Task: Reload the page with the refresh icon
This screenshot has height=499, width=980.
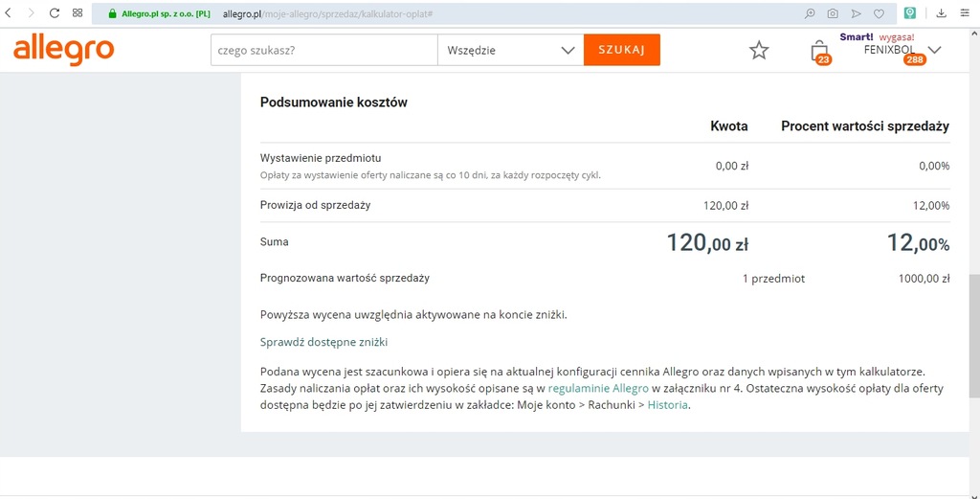Action: click(x=54, y=13)
